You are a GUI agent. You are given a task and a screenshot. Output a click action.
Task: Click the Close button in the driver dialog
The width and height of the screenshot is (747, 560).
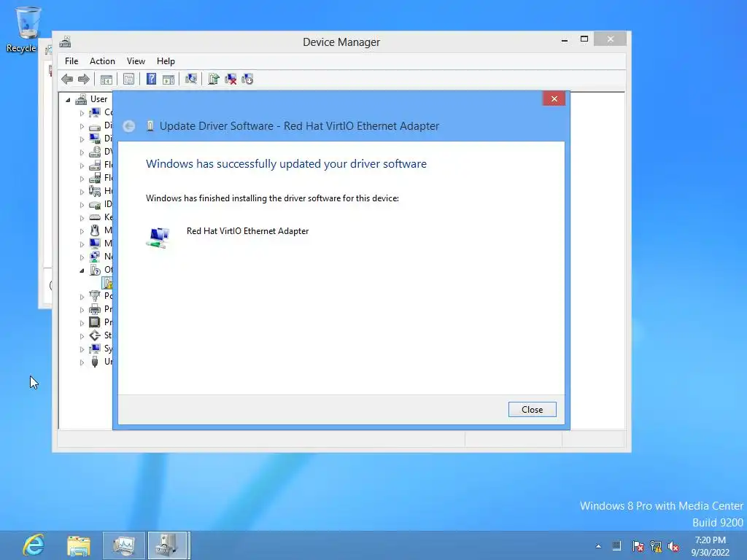click(x=532, y=410)
